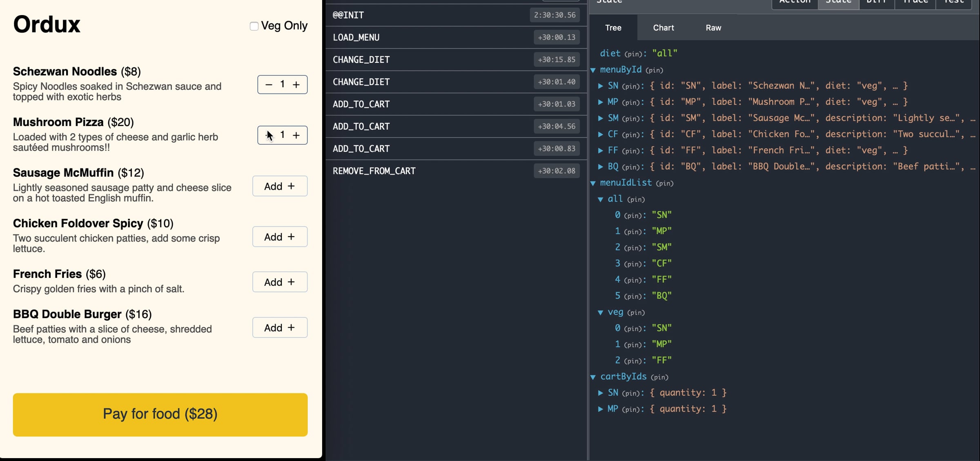Select the CHANGE_DIET action stamped +30:01.40
The width and height of the screenshot is (980, 461).
456,82
